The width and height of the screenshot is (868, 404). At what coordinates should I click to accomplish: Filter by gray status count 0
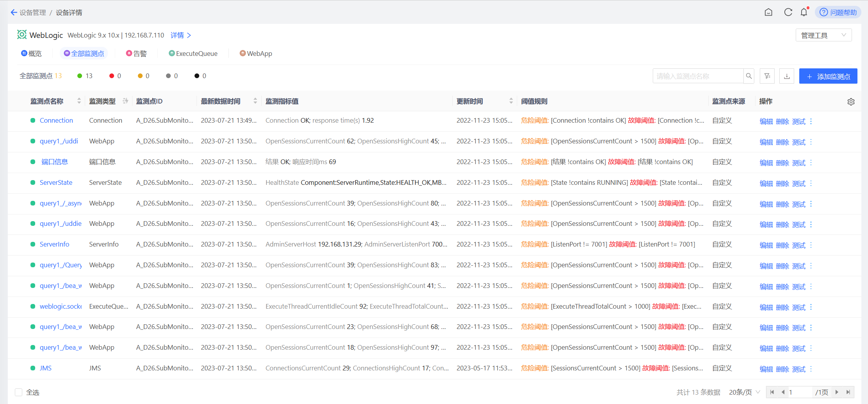coord(172,76)
